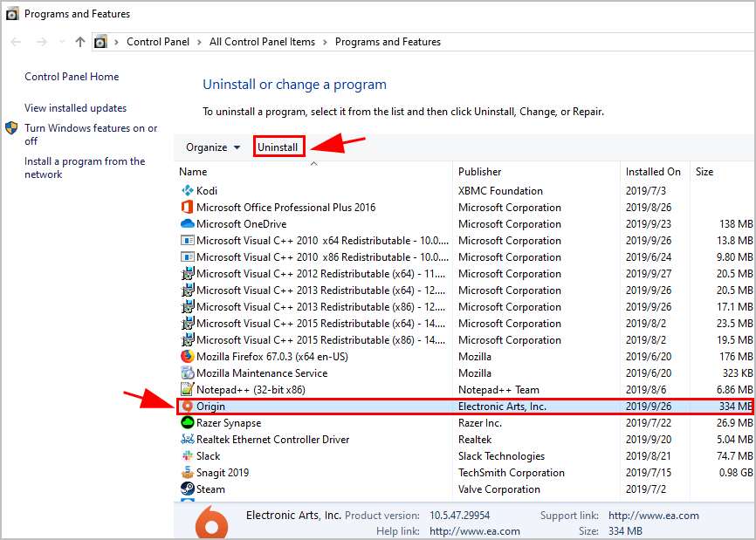
Task: Select the Realtek Ethernet Controller Driver name
Action: [x=273, y=440]
